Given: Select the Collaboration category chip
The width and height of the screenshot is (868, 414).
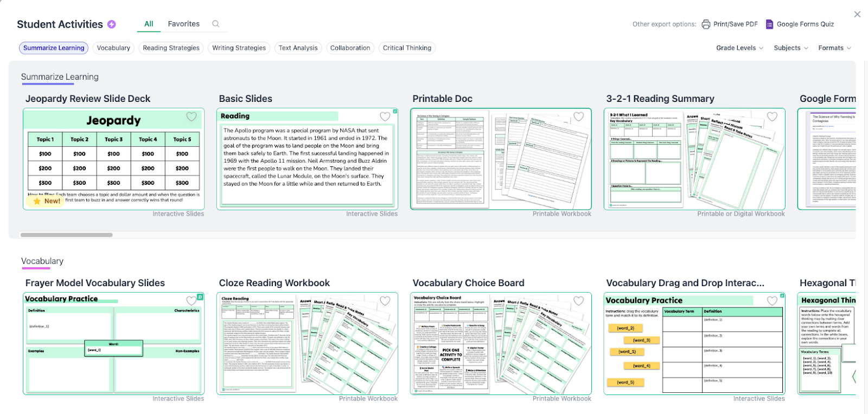Looking at the screenshot, I should [350, 48].
